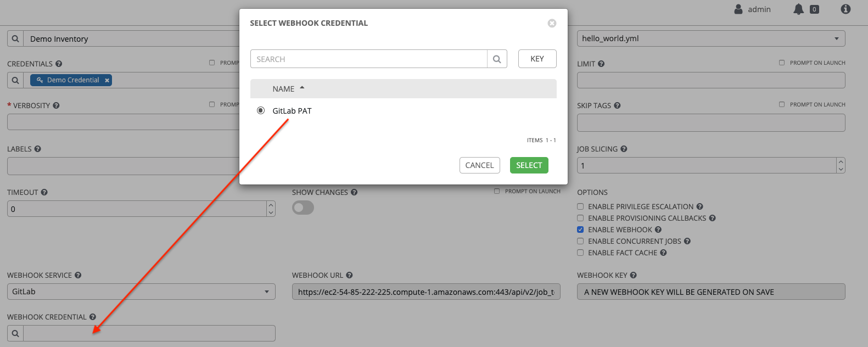Click the Search field in dialog
The height and width of the screenshot is (347, 868).
click(x=368, y=59)
